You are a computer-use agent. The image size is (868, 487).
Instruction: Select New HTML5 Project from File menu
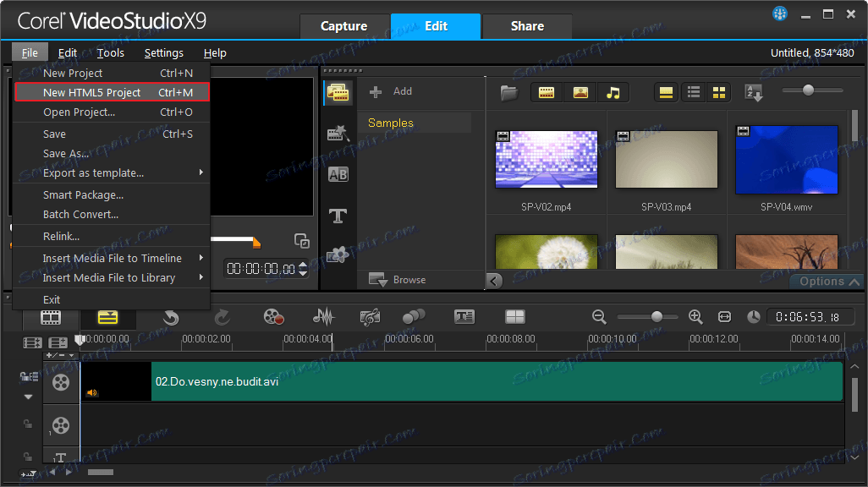pyautogui.click(x=93, y=92)
